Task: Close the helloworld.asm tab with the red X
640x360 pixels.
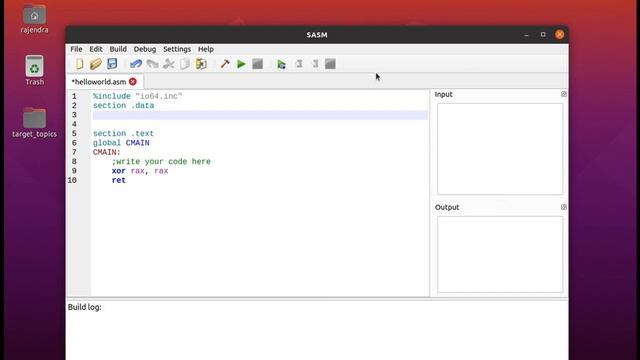Action: click(133, 82)
